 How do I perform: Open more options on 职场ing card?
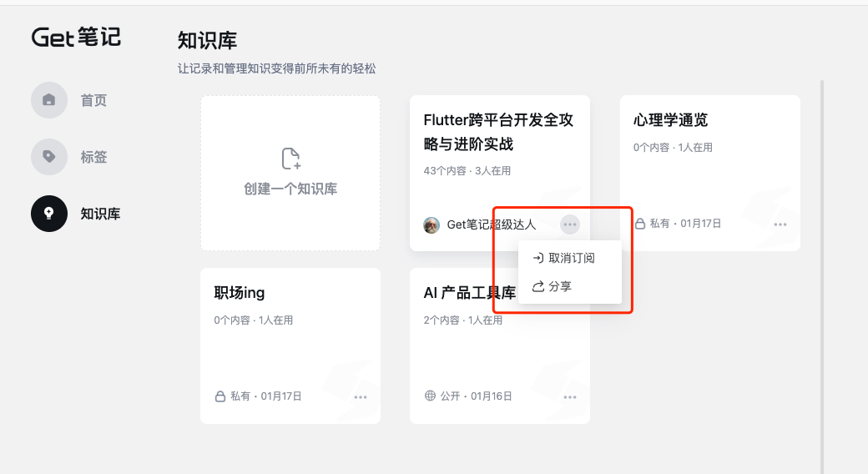click(361, 396)
